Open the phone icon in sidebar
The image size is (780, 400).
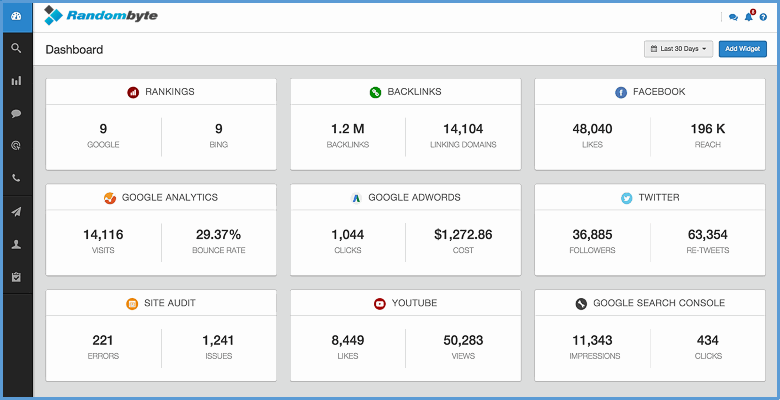pos(16,178)
